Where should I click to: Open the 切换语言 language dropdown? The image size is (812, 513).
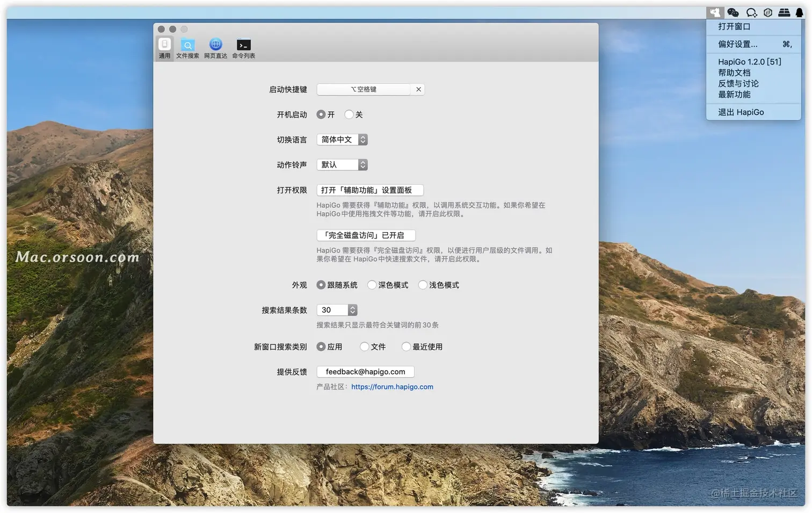[x=342, y=140]
